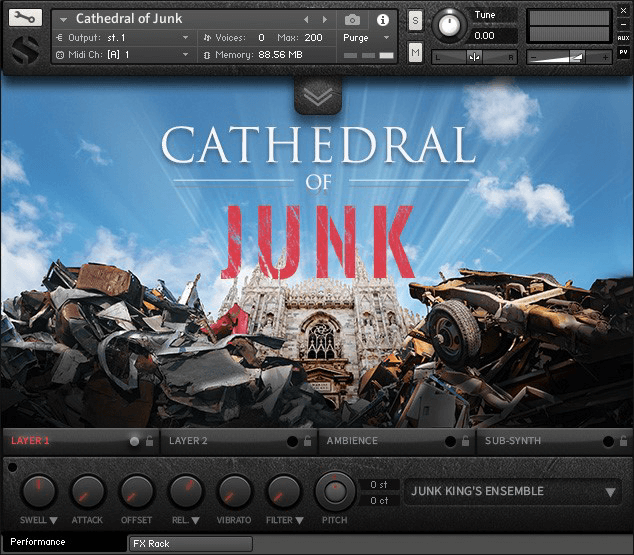The height and width of the screenshot is (555, 634).
Task: Toggle Sub-Synth lock icon
Action: 623,441
